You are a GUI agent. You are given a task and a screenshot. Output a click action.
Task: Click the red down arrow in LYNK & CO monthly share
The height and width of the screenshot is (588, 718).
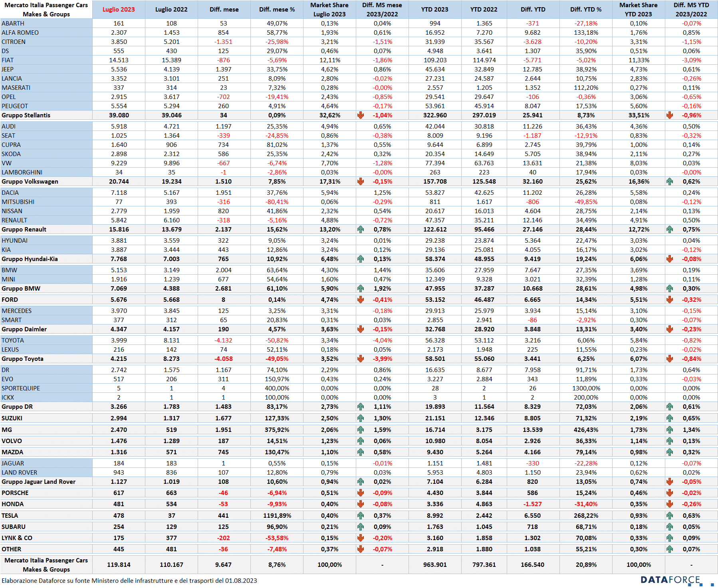361,538
